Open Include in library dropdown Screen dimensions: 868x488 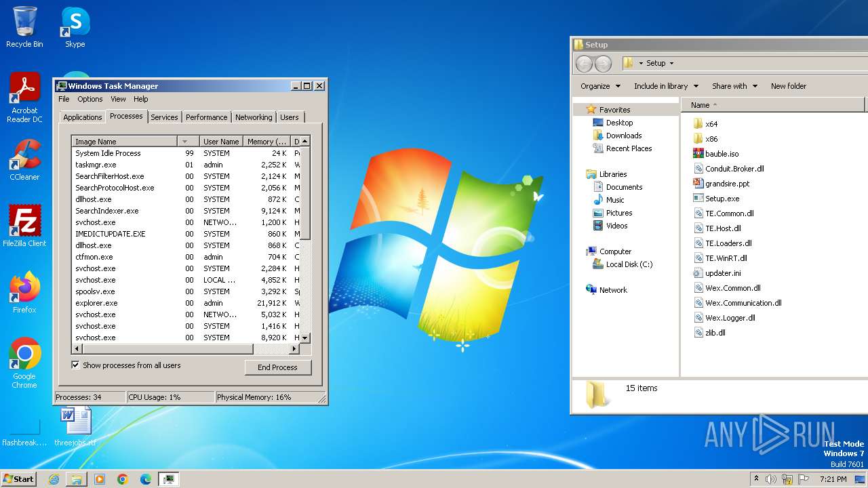666,86
